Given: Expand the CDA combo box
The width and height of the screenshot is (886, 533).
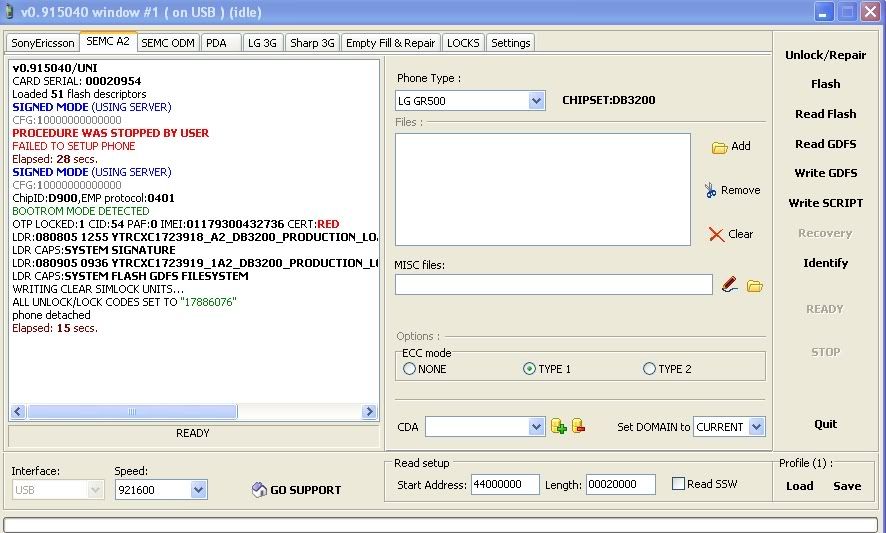Looking at the screenshot, I should (536, 427).
